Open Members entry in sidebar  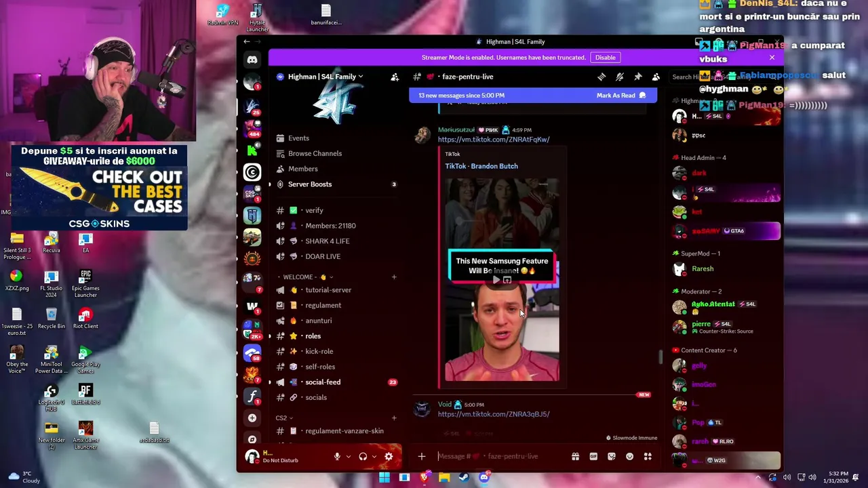302,169
